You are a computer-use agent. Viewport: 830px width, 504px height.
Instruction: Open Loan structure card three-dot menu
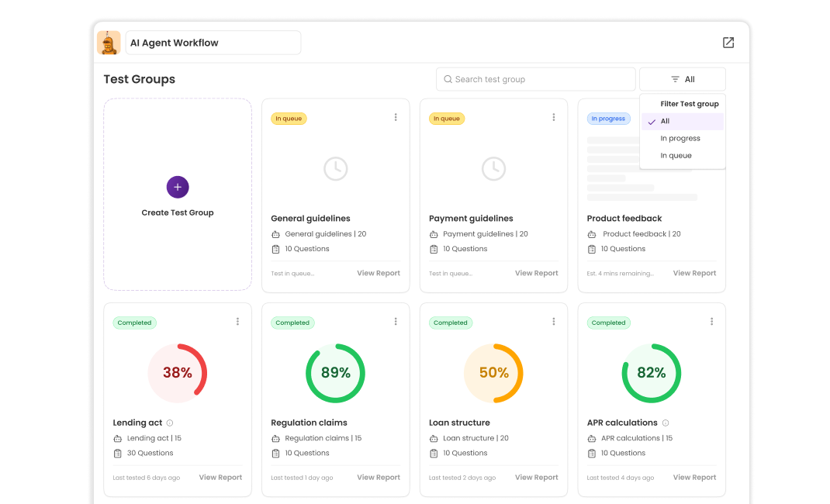pos(554,322)
